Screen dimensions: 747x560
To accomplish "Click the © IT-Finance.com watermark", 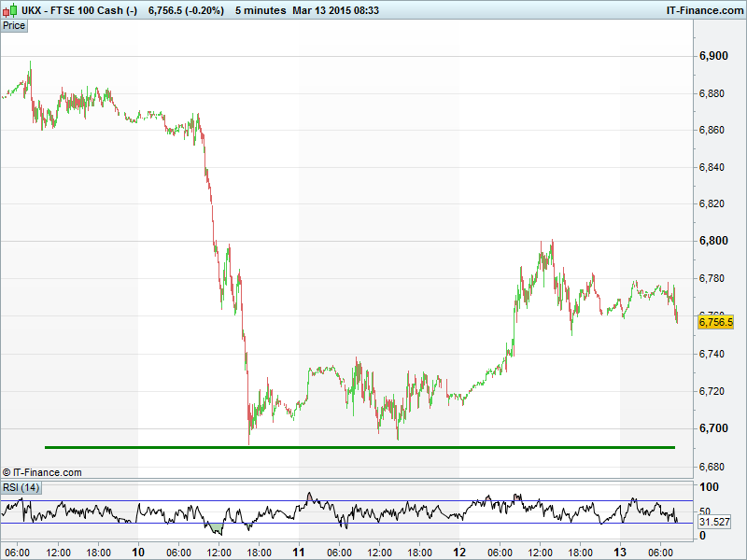I will point(42,472).
